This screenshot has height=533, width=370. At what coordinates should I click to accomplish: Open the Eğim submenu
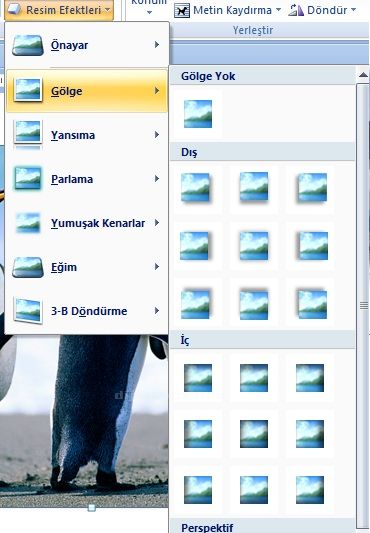pos(87,267)
